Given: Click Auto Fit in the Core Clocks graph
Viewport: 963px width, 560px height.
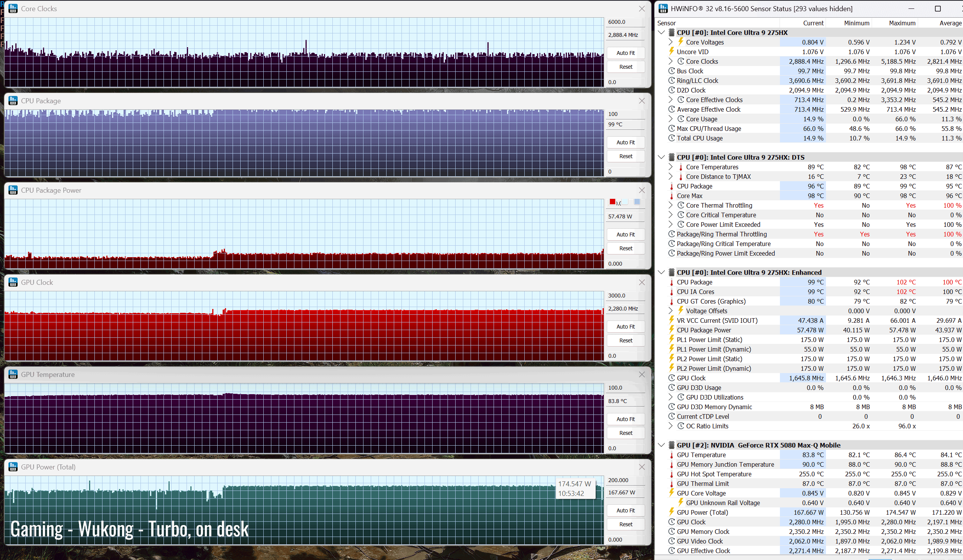Looking at the screenshot, I should pos(626,53).
